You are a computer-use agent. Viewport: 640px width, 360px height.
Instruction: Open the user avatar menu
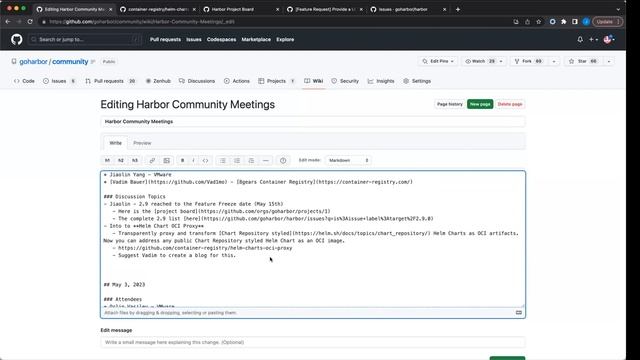609,40
